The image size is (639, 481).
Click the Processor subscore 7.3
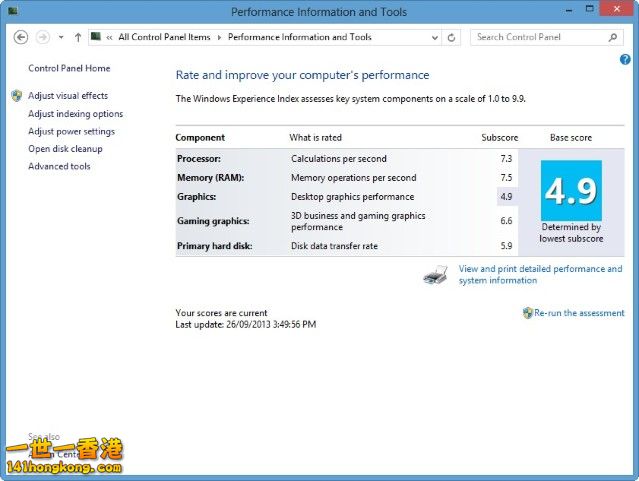pos(506,159)
